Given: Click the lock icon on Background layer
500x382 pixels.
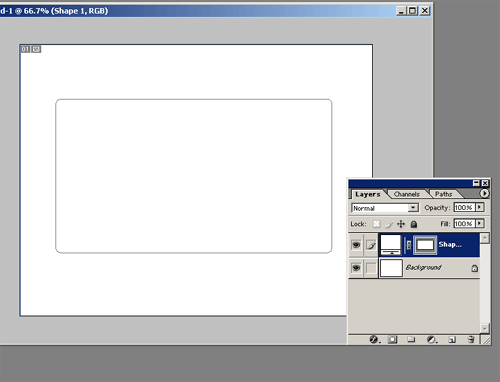Looking at the screenshot, I should coord(475,268).
